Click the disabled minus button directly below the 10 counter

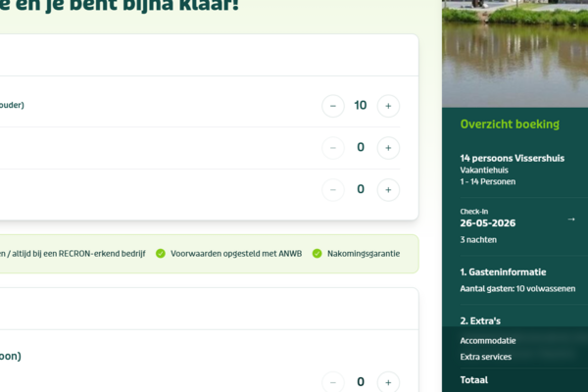pos(333,148)
